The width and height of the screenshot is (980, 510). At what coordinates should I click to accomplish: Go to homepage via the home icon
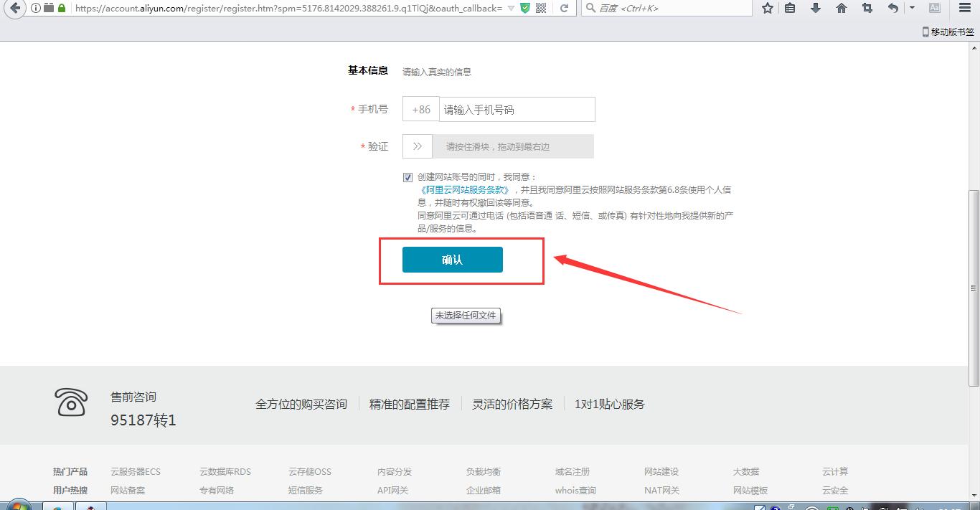[841, 8]
